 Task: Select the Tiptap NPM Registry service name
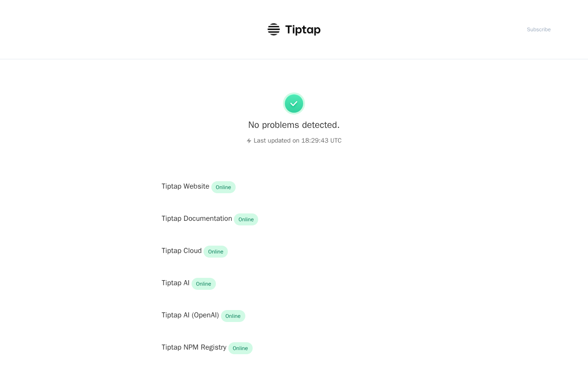194,347
